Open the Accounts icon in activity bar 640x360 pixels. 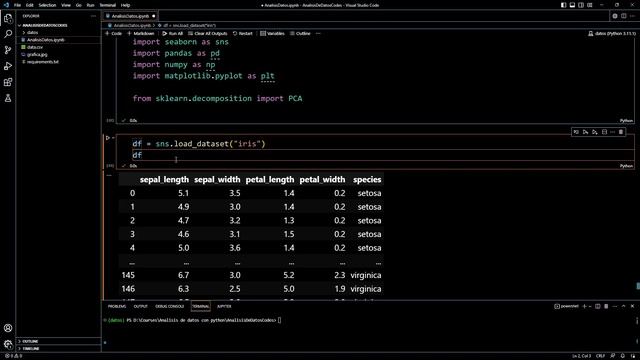click(8, 328)
